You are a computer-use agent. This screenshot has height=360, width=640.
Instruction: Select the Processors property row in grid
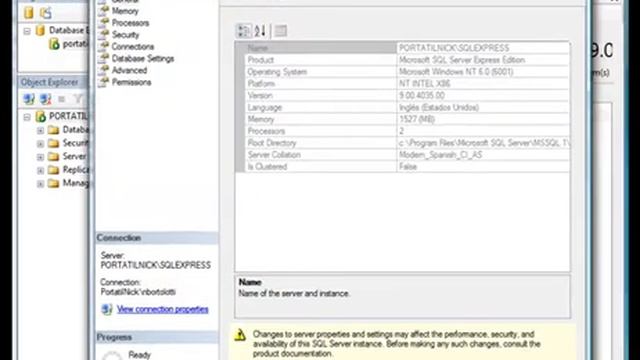tap(402, 131)
